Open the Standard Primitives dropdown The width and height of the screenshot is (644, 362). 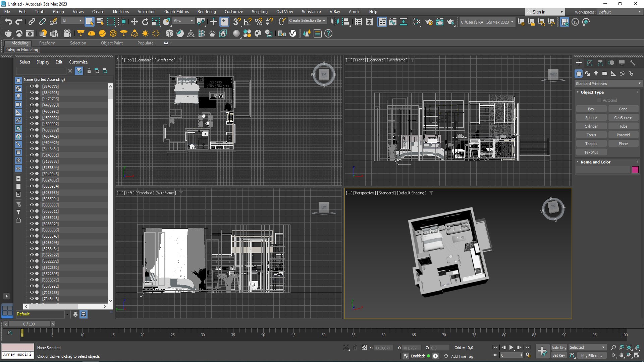[x=608, y=83]
